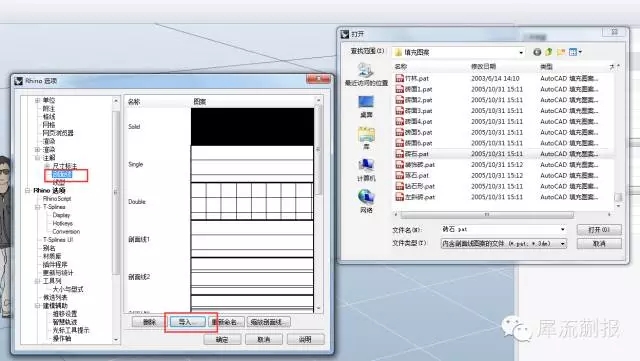Viewport: 640px width, 361px height.
Task: Create a new folder icon
Action: 561,52
